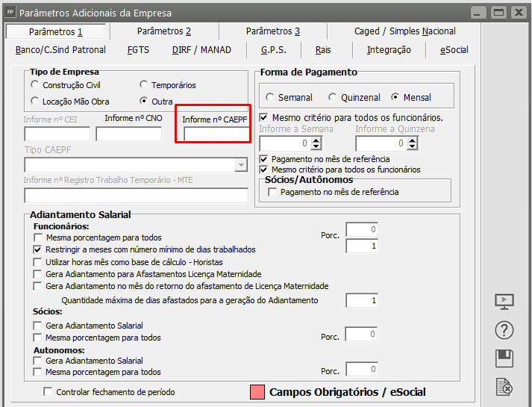Image resolution: width=532 pixels, height=407 pixels.
Task: Click the video tutorial monitor icon
Action: 505,301
